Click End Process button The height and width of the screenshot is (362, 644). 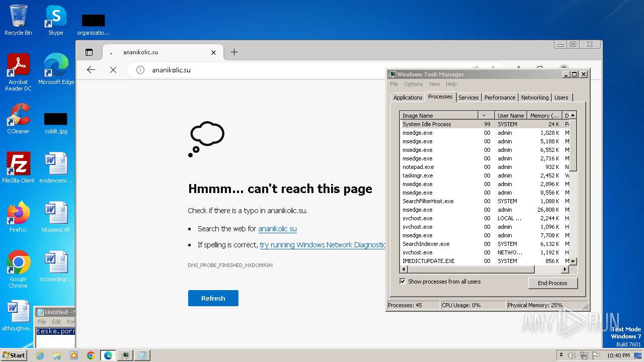[553, 283]
